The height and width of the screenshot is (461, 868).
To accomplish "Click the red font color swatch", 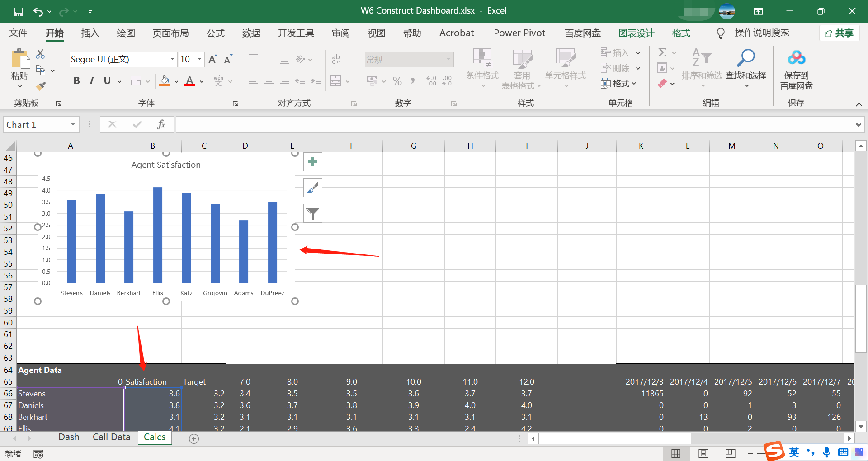I will tap(190, 81).
